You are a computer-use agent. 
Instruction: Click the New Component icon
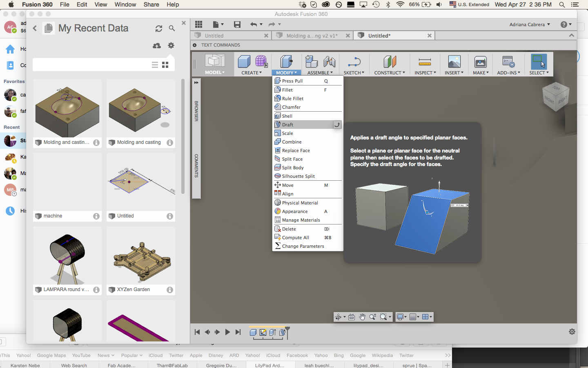point(312,61)
